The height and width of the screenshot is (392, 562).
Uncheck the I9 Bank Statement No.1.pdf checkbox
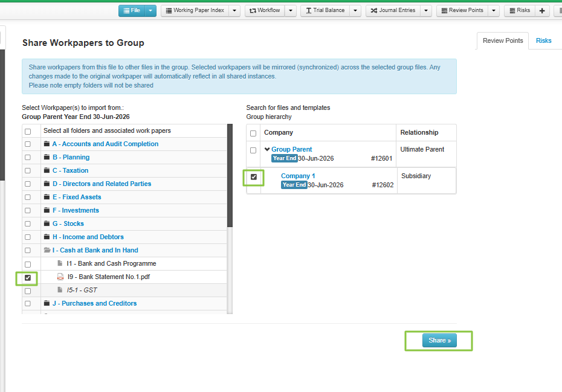28,278
